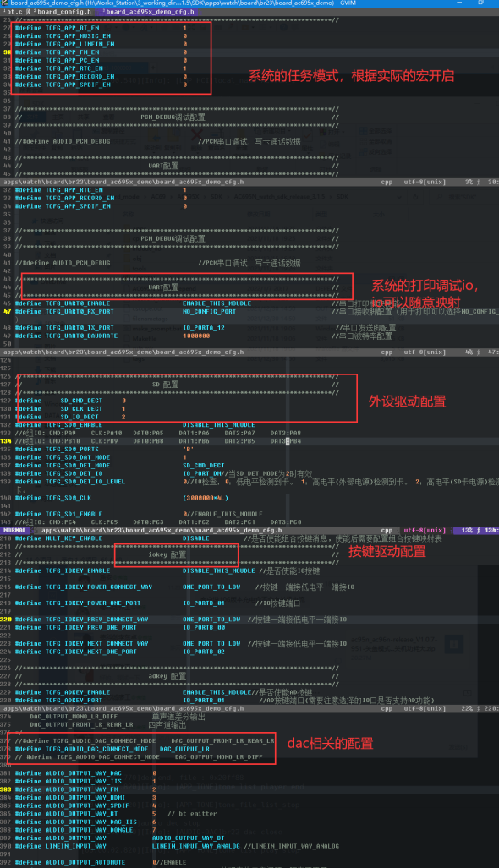Click the (3000000*4L) clock value
The height and width of the screenshot is (868, 499).
(206, 498)
